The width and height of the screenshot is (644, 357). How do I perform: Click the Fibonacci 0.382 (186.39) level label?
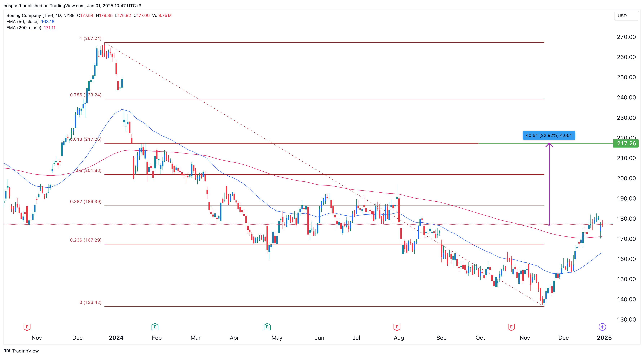(x=86, y=202)
